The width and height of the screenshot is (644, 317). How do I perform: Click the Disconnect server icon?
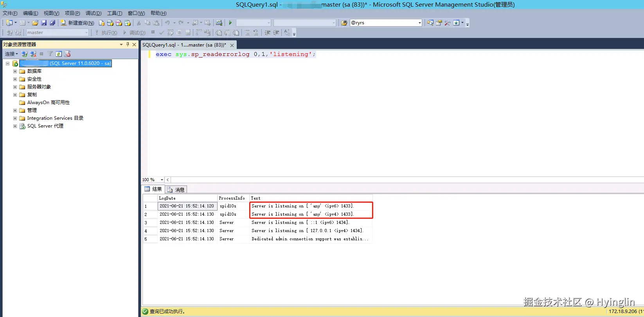point(33,54)
